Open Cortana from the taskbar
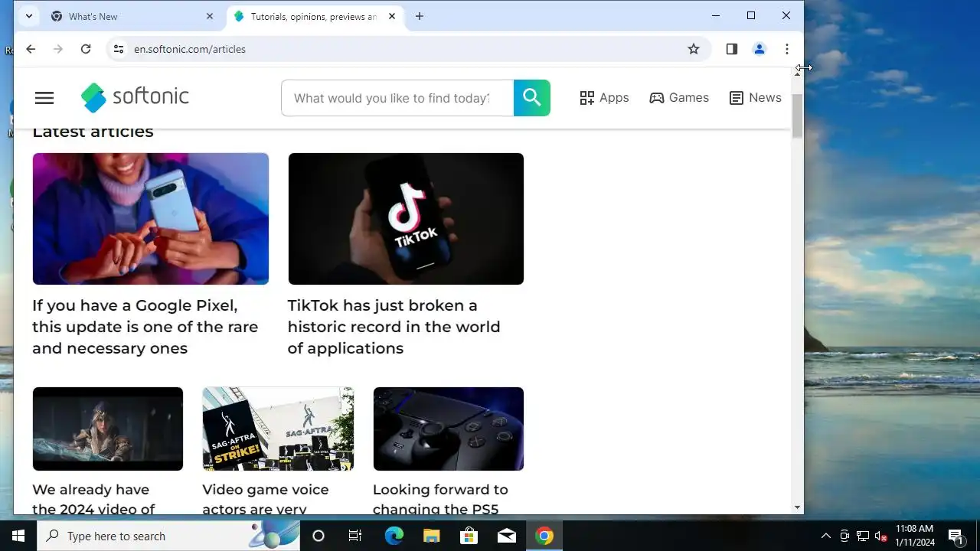 [x=318, y=536]
